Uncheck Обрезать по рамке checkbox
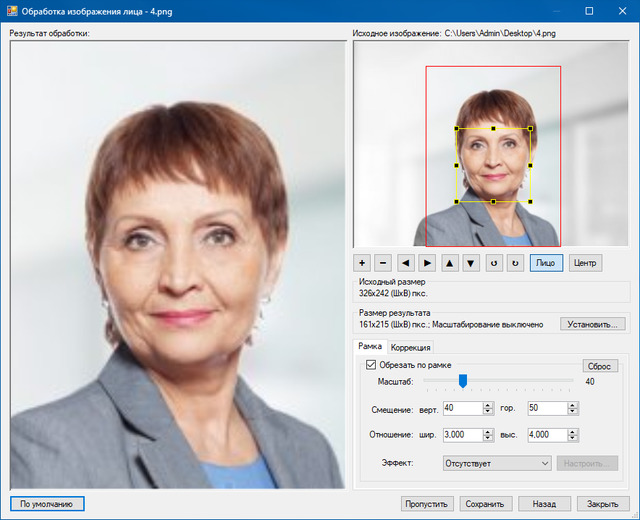Viewport: 640px width, 520px height. click(371, 364)
